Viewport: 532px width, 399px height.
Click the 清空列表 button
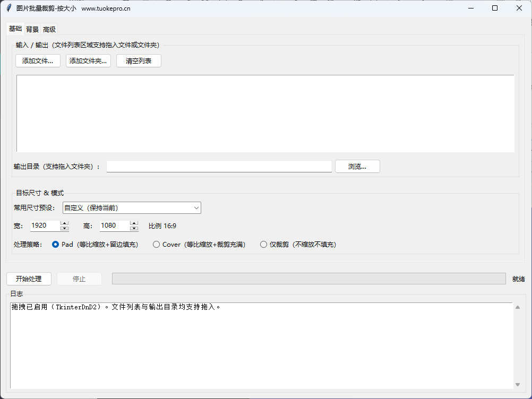(x=139, y=61)
